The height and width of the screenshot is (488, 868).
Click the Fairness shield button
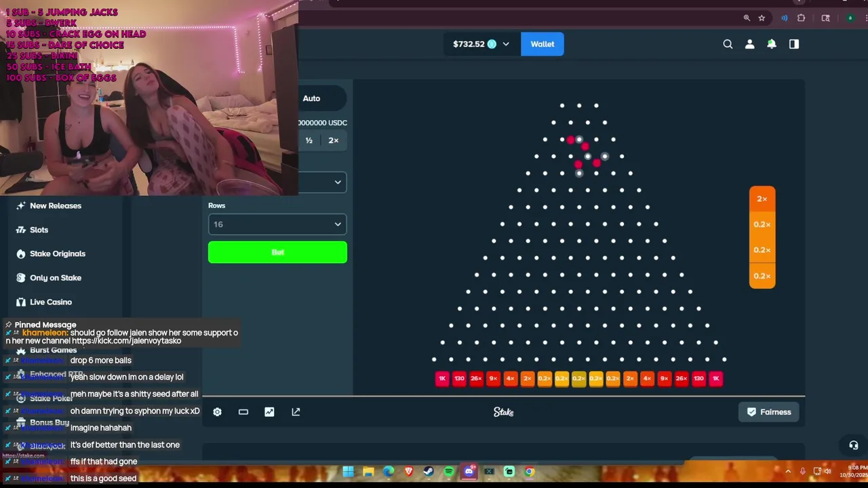tap(769, 411)
